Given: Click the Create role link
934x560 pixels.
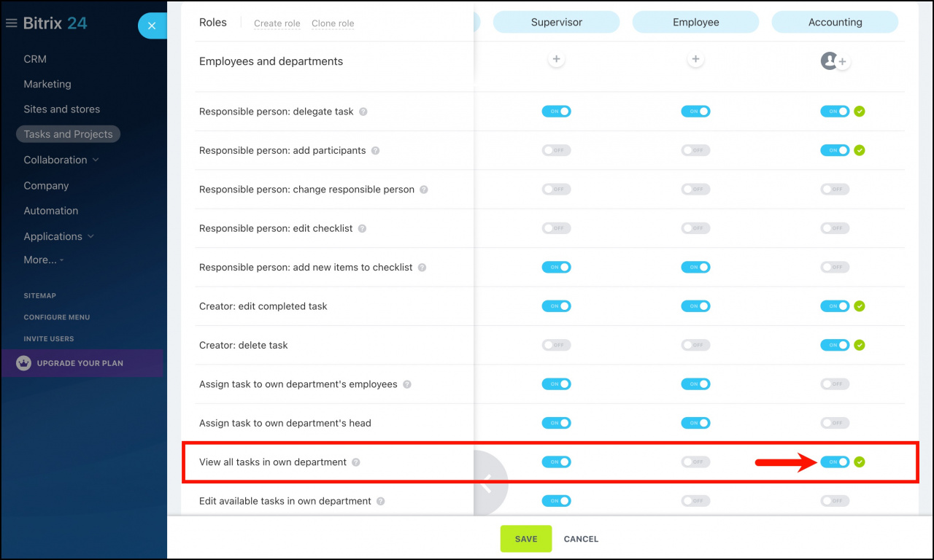Looking at the screenshot, I should click(x=277, y=23).
